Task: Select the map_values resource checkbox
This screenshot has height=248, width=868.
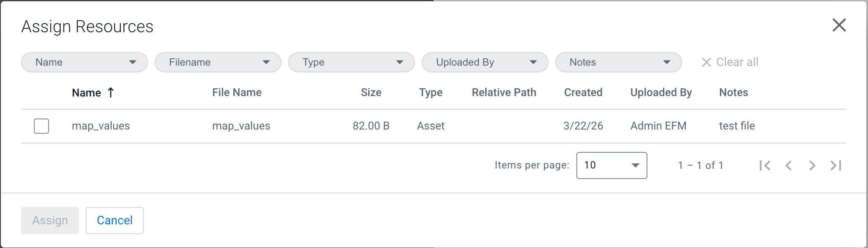Action: (x=41, y=126)
